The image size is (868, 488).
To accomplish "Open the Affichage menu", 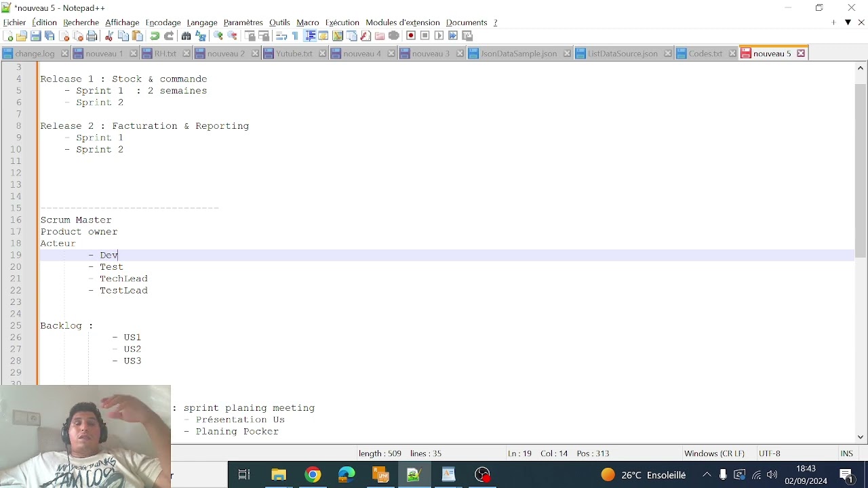I will point(122,22).
